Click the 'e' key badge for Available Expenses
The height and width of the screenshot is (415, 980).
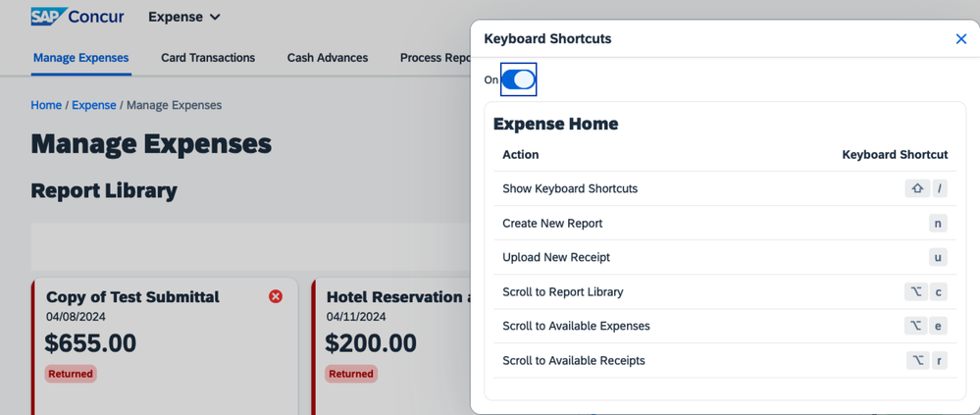click(938, 326)
